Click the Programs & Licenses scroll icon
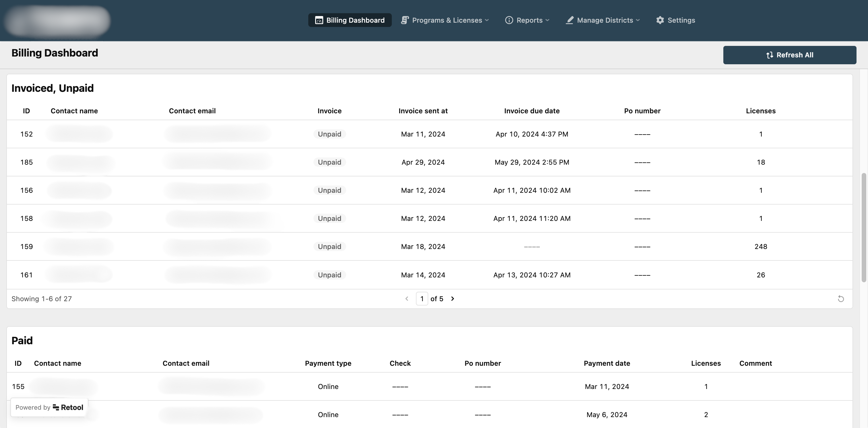Screen dimensions: 868x428 pyautogui.click(x=405, y=20)
